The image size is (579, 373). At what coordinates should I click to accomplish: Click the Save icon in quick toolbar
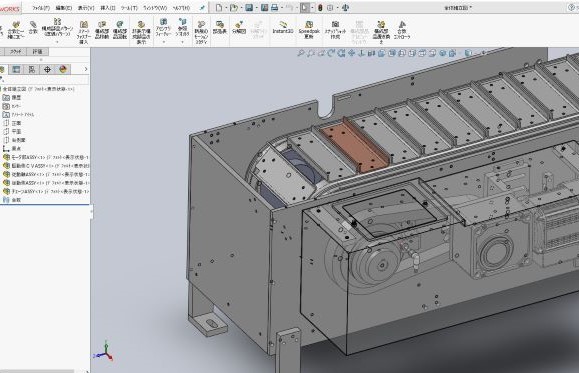(x=249, y=8)
